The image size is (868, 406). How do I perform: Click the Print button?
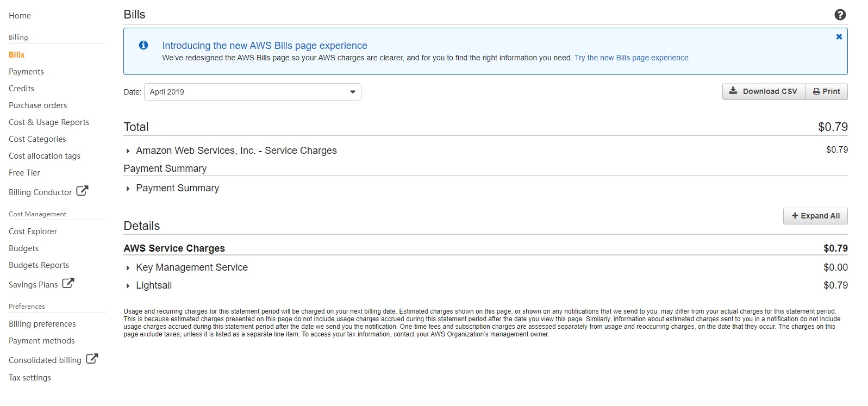pos(826,91)
